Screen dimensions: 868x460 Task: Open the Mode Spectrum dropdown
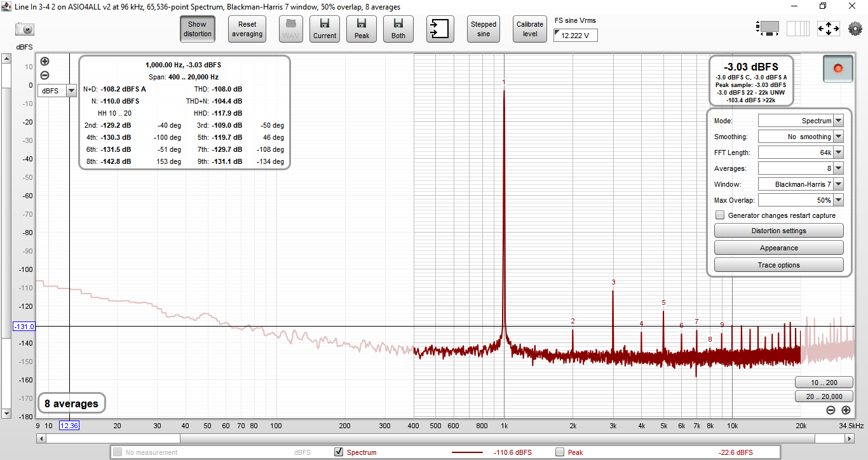[x=801, y=121]
